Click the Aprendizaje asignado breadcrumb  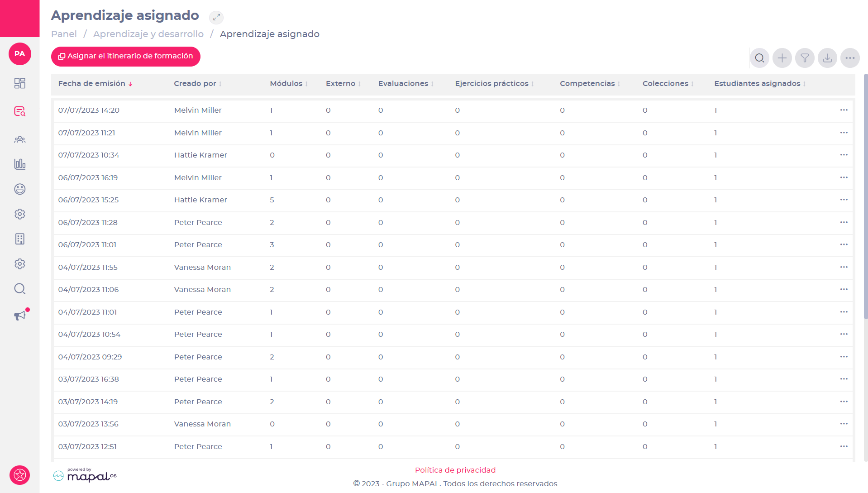pyautogui.click(x=270, y=34)
